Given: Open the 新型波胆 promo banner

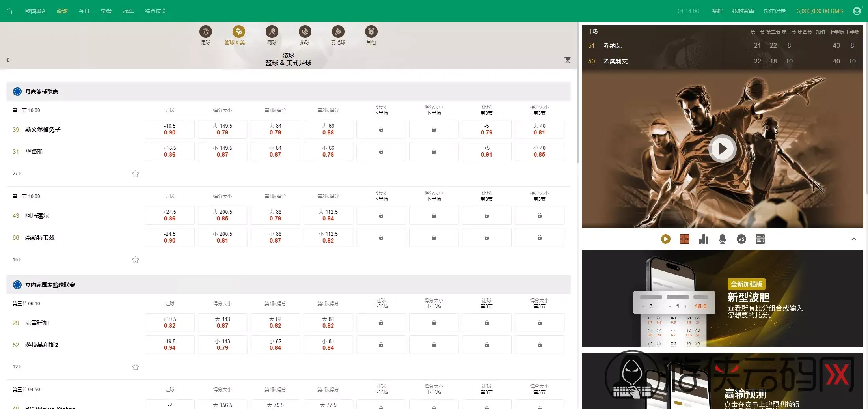Looking at the screenshot, I should click(723, 299).
